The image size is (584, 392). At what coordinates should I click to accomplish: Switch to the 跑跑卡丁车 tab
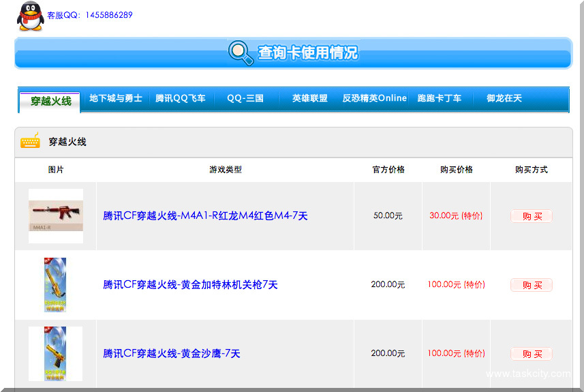pyautogui.click(x=439, y=98)
